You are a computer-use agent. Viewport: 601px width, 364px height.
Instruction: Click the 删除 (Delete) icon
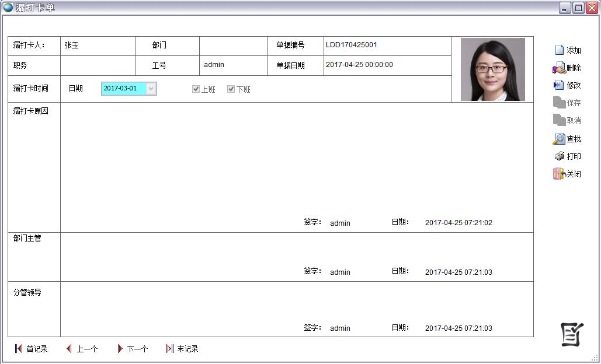(559, 68)
